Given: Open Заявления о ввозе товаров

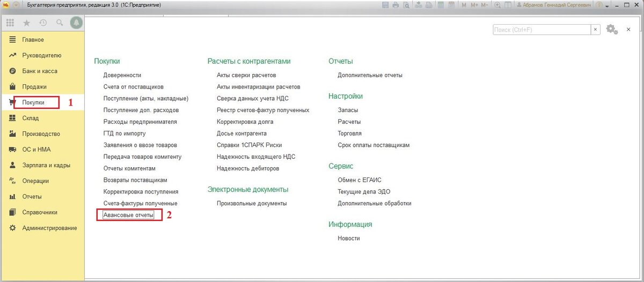Looking at the screenshot, I should pos(140,145).
